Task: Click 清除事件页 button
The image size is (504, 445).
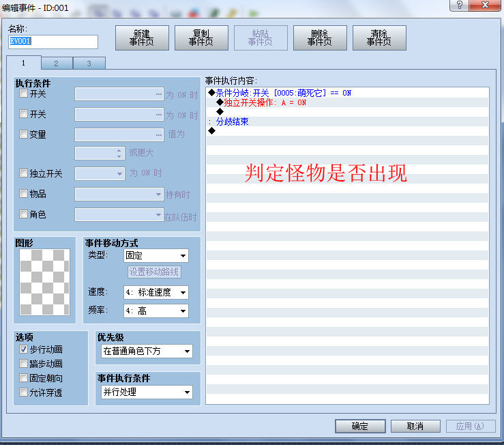Action: [x=379, y=38]
